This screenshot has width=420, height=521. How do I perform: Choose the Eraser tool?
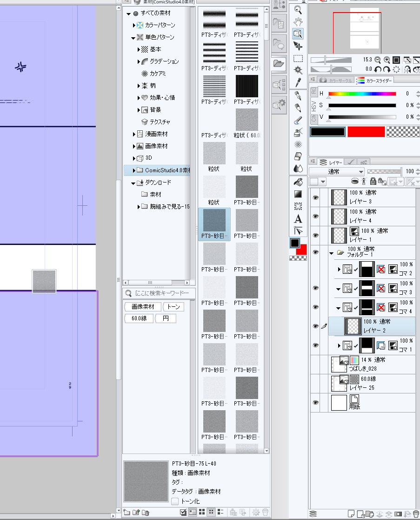click(x=298, y=156)
